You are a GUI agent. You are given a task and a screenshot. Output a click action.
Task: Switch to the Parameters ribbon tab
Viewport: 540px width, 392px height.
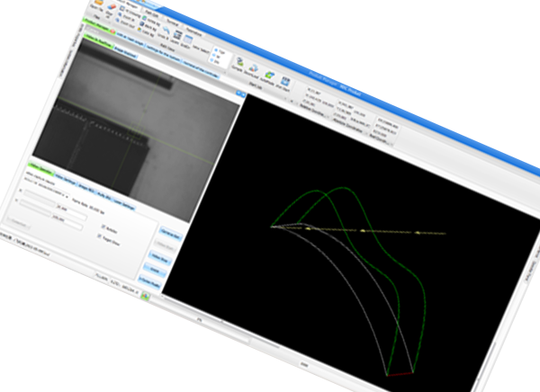(x=193, y=31)
